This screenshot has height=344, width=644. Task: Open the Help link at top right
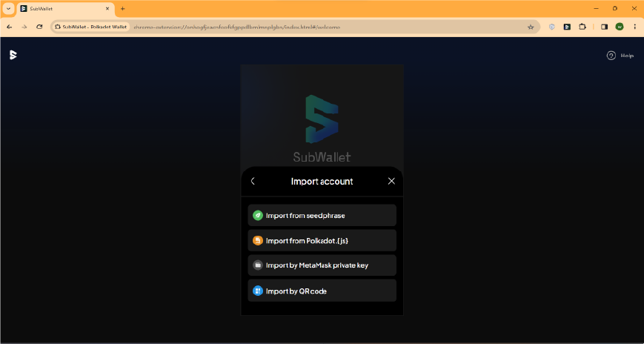[620, 56]
